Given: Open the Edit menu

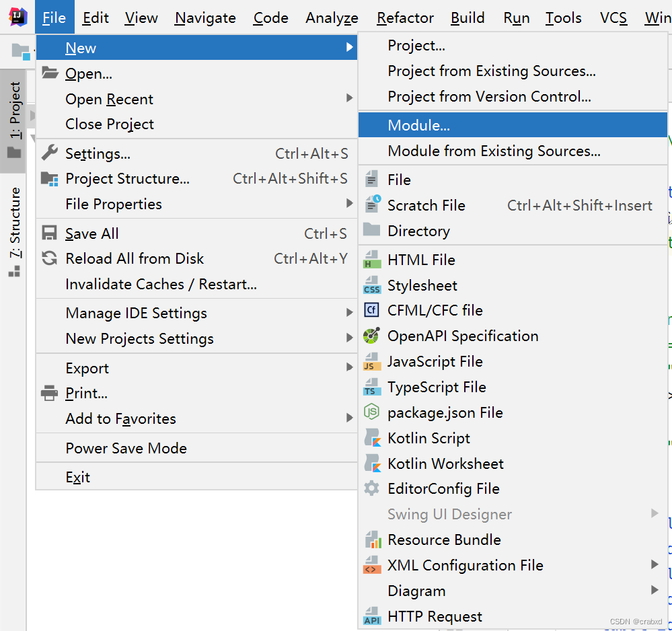Looking at the screenshot, I should [x=96, y=17].
